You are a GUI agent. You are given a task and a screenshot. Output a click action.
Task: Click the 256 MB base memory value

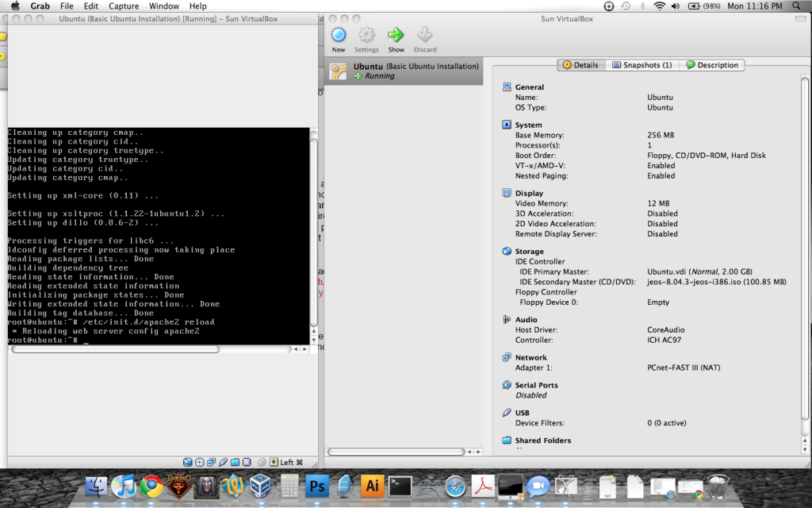click(x=661, y=135)
